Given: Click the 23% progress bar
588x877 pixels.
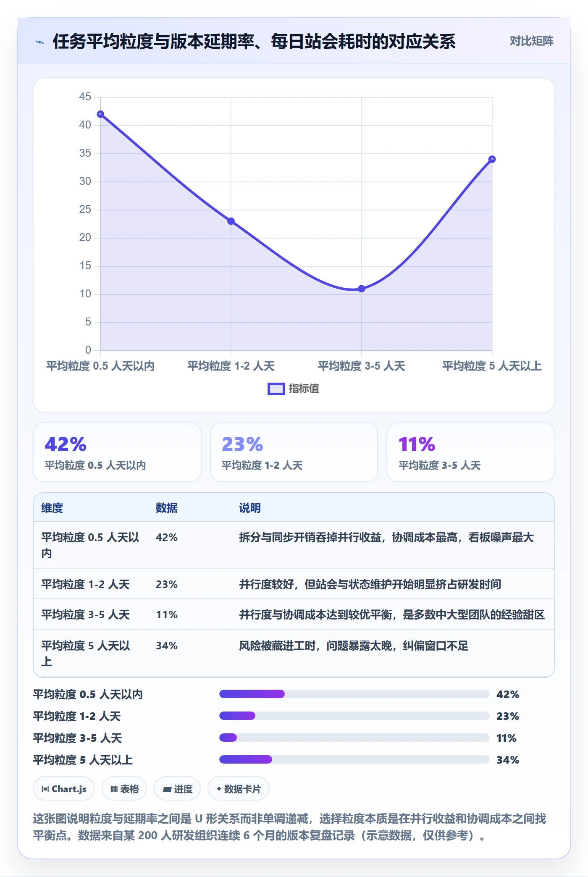Looking at the screenshot, I should pos(354,716).
